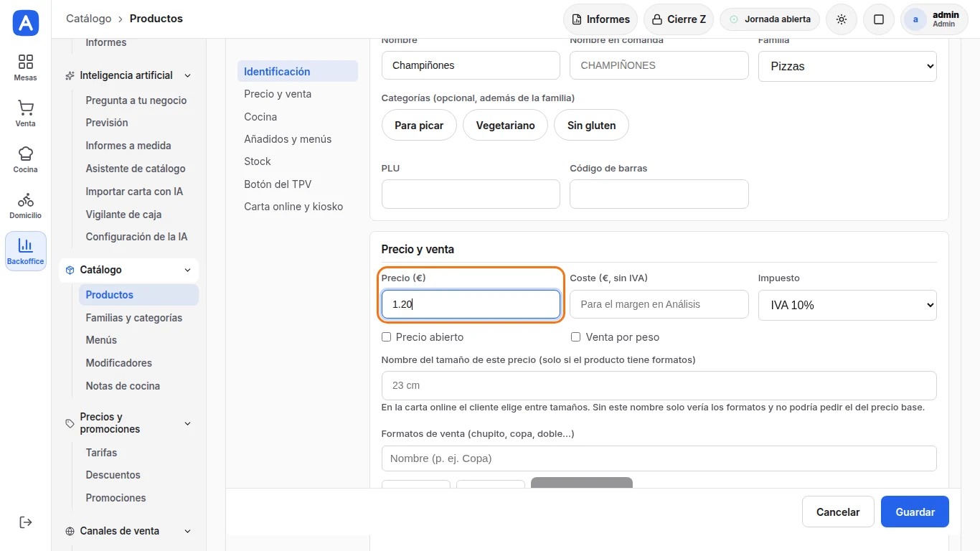Open the Familia dropdown showing Pizzas
Viewport: 980px width, 551px height.
coord(847,66)
